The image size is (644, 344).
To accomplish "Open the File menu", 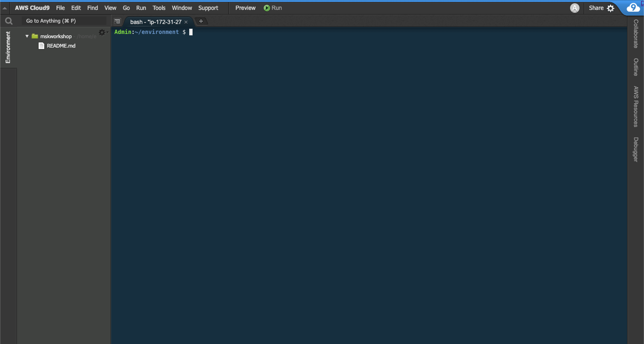I will [60, 8].
